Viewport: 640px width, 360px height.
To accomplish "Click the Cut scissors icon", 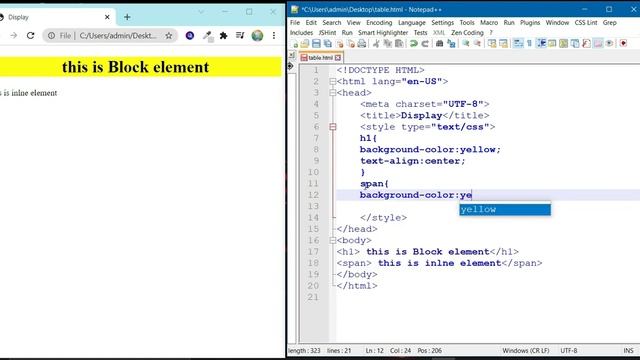I will (376, 44).
